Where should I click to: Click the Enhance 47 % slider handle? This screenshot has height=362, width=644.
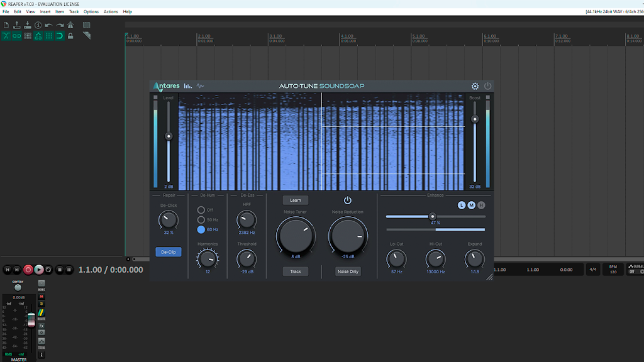(432, 216)
